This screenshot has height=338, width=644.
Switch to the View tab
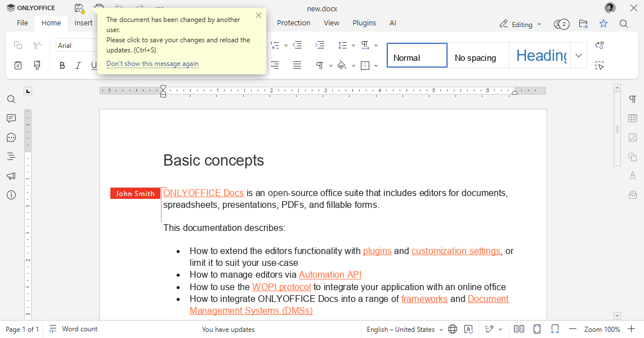[x=332, y=23]
